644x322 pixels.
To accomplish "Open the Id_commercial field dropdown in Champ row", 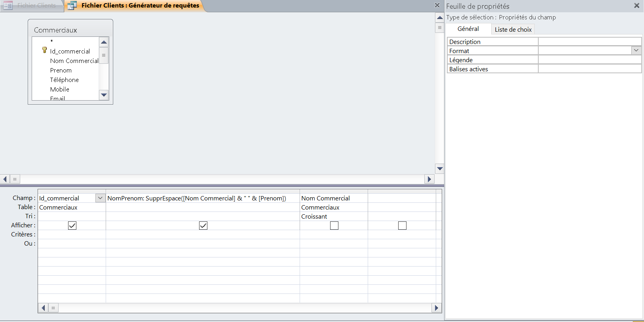I will click(x=100, y=198).
